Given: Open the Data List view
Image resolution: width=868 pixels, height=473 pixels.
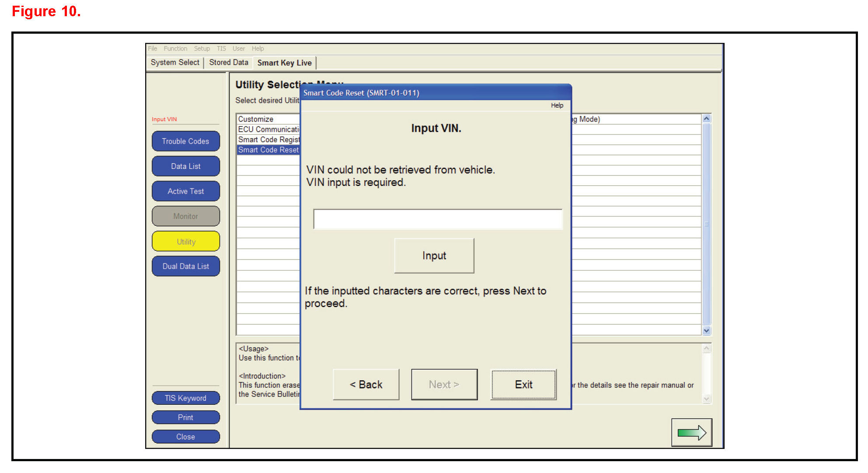Looking at the screenshot, I should tap(185, 166).
